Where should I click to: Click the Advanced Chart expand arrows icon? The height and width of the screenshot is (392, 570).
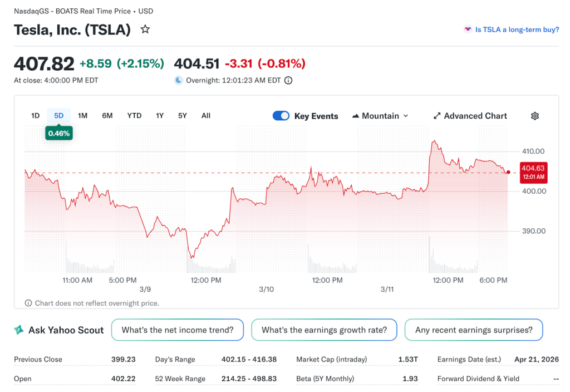click(x=437, y=116)
